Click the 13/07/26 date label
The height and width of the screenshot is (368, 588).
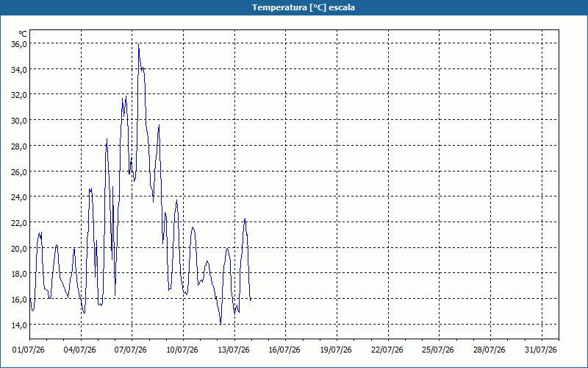click(x=233, y=350)
